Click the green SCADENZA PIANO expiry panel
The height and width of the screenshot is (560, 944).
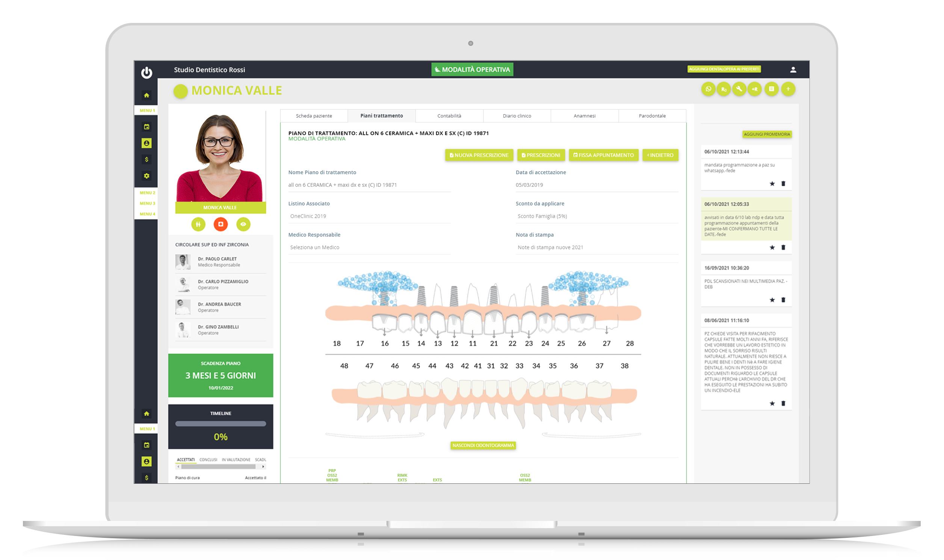pos(221,376)
